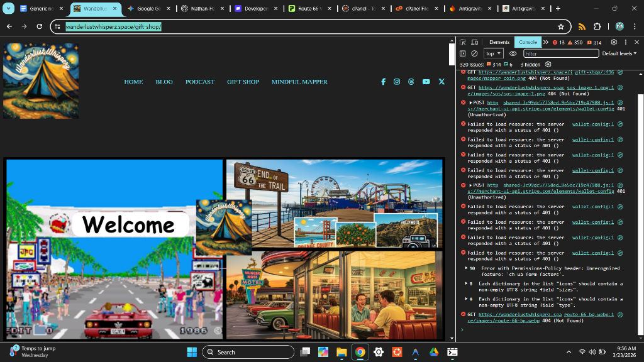644x362 pixels.
Task: Click the MINDFUL MAPPER navigation link
Action: tap(299, 82)
